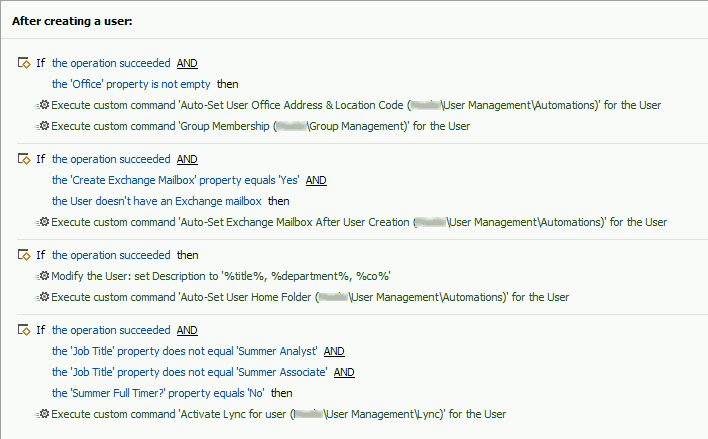Click the If icon of the Description rule

24,255
